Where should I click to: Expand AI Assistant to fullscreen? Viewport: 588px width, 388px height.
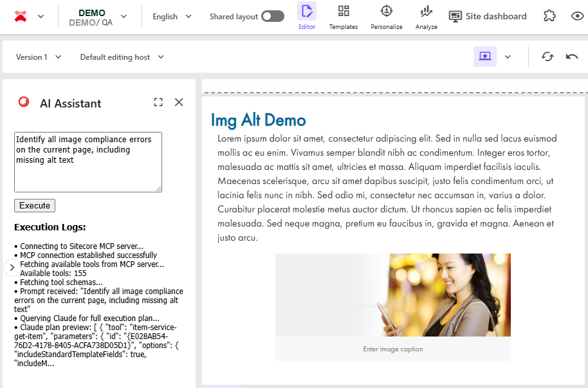click(x=158, y=102)
